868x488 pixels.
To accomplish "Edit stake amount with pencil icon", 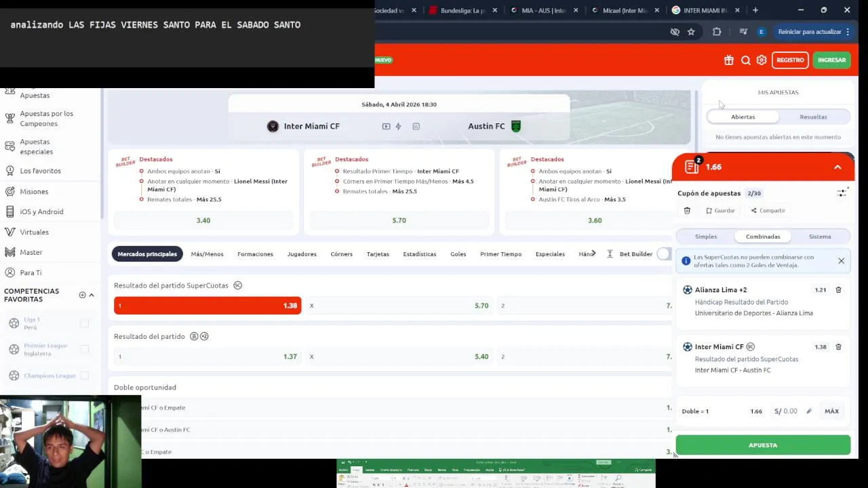I will (809, 411).
